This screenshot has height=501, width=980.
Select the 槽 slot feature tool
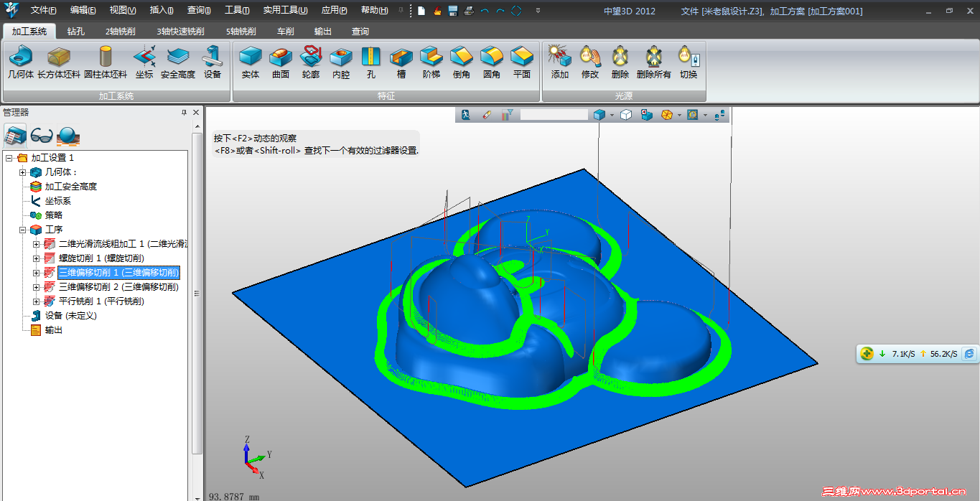click(401, 62)
